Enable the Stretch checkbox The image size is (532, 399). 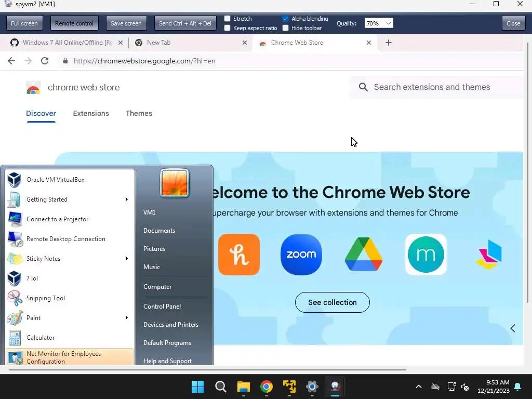coord(228,19)
